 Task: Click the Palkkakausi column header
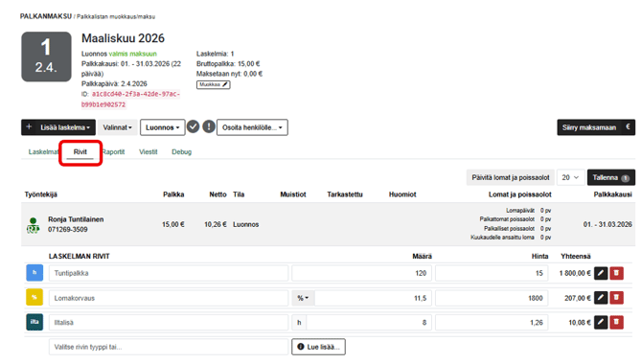[613, 194]
